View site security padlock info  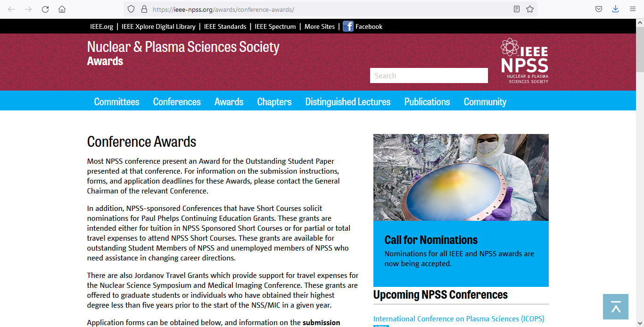click(144, 9)
